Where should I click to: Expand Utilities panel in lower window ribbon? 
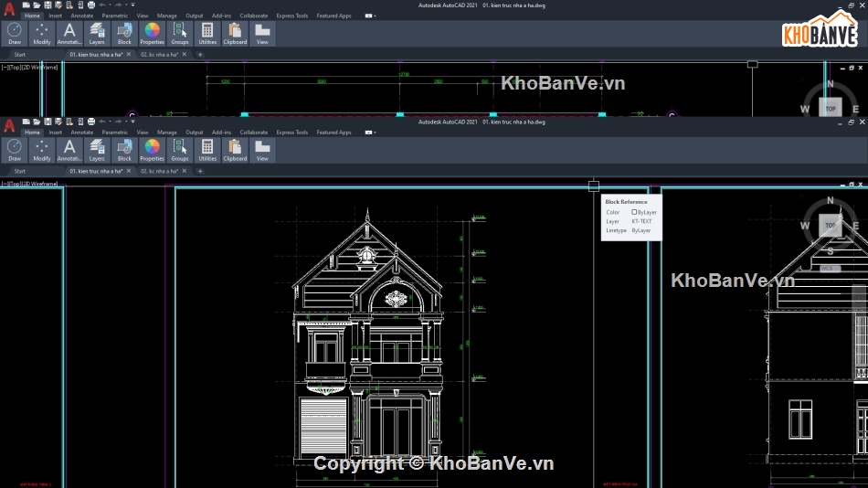[x=207, y=151]
